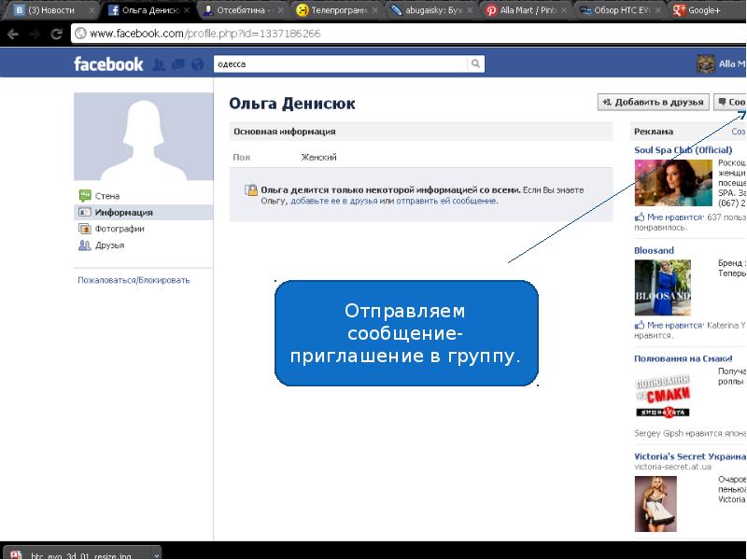Open notifications globe icon in header
The height and width of the screenshot is (560, 747).
(x=196, y=64)
